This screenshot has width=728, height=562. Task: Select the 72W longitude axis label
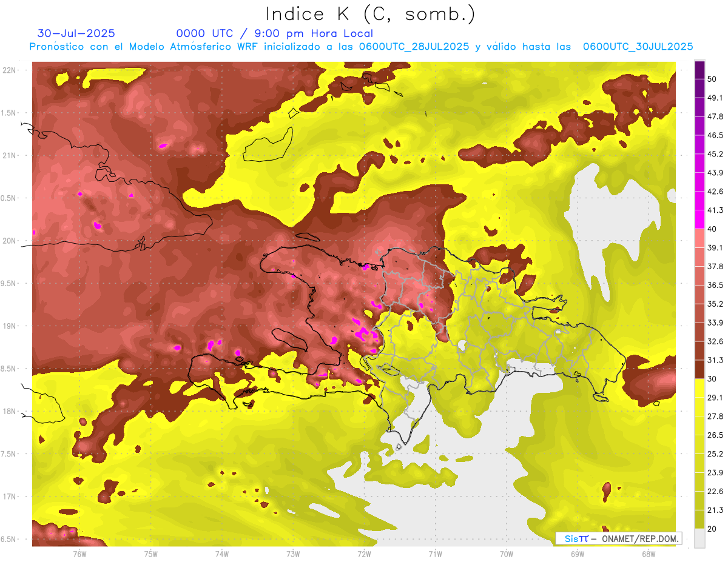364,554
